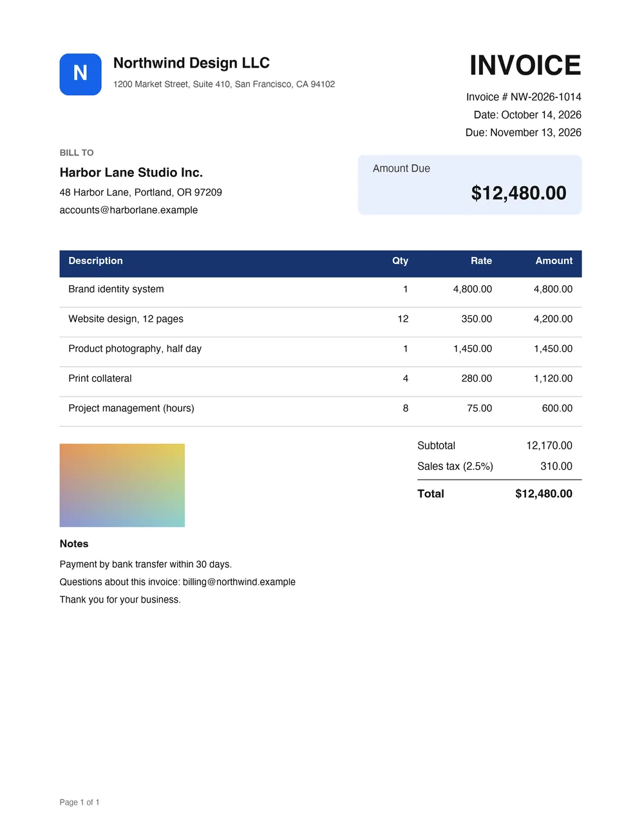
Task: Select client name Harbor Lane Studio Inc.
Action: (x=131, y=173)
